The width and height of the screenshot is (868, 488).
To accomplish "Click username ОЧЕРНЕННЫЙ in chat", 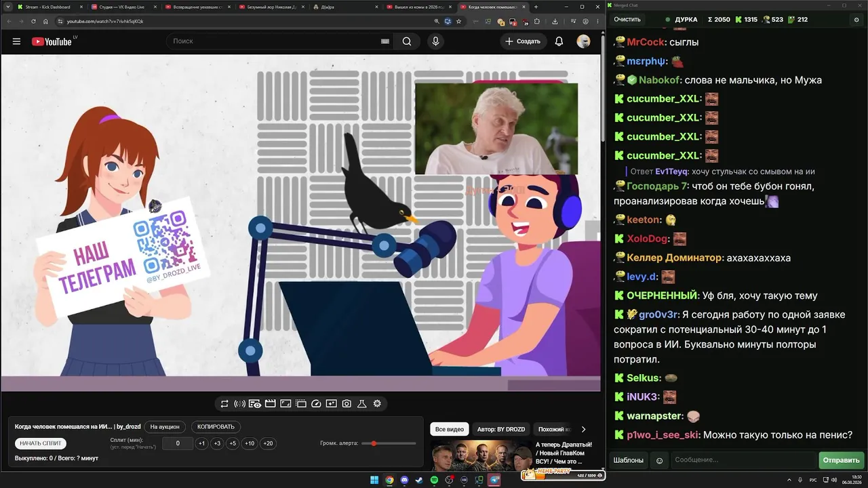I will coord(662,296).
